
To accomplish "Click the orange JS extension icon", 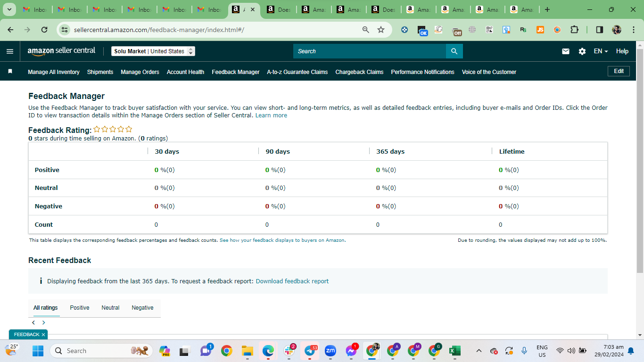I will pos(540,30).
